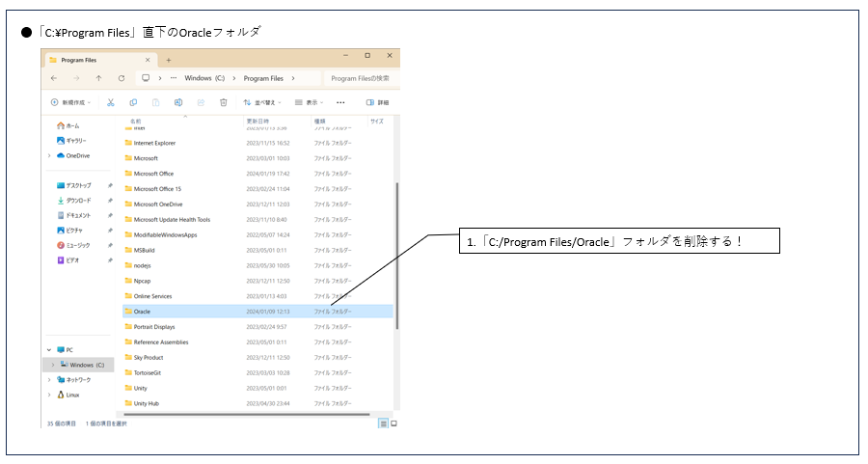Go up one folder level
Viewport: 868px width, 464px height.
[x=98, y=79]
